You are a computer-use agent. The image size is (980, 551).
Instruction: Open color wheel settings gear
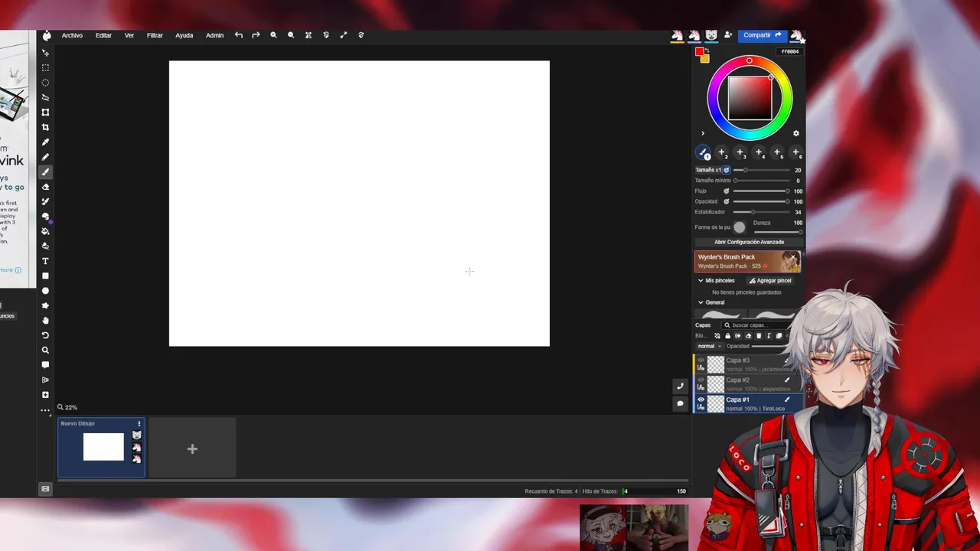click(795, 133)
